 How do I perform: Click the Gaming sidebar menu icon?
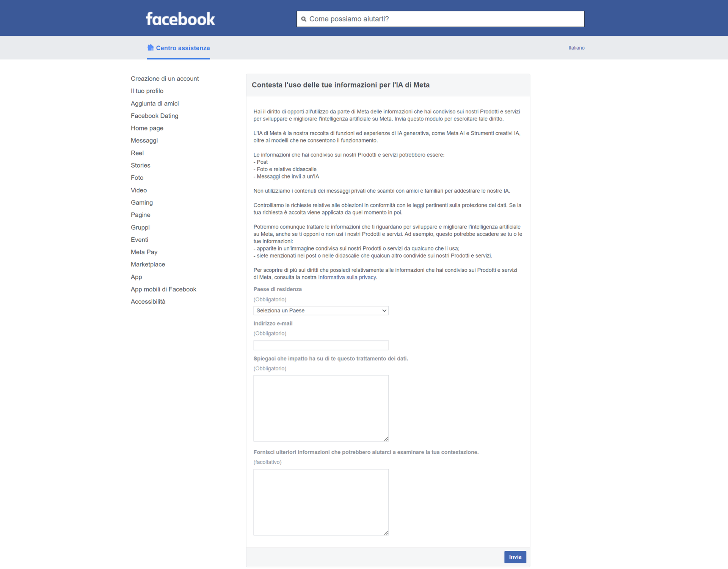(x=143, y=202)
